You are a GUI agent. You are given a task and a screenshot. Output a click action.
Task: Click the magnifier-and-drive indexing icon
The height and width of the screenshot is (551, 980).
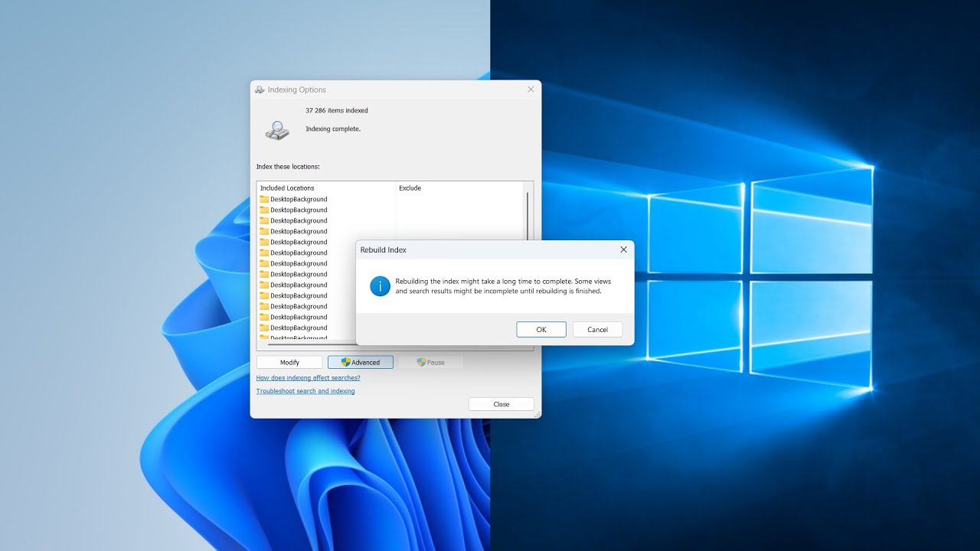click(277, 131)
